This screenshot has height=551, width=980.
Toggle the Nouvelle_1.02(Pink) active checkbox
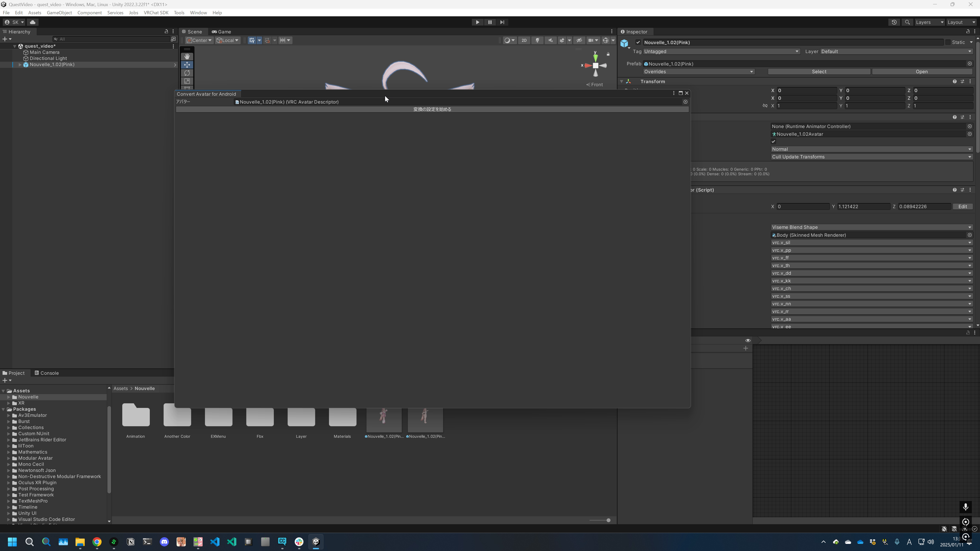click(638, 42)
